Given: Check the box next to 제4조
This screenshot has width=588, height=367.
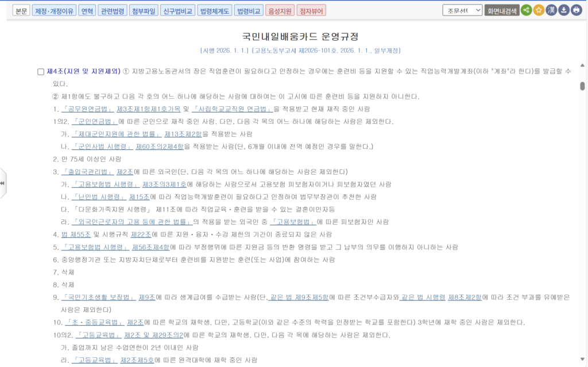Looking at the screenshot, I should 40,71.
